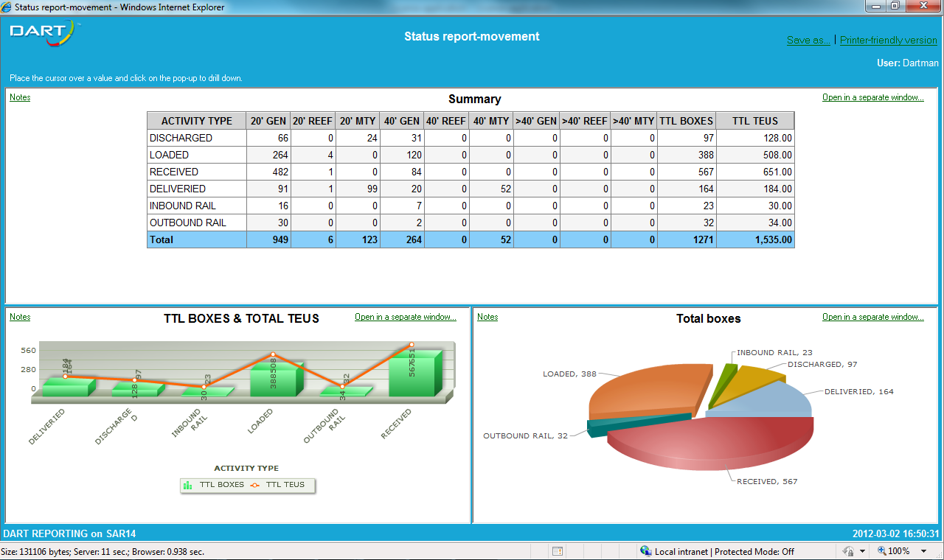This screenshot has height=560, width=944.
Task: Click the TTL TEUS line legend icon
Action: pyautogui.click(x=255, y=485)
